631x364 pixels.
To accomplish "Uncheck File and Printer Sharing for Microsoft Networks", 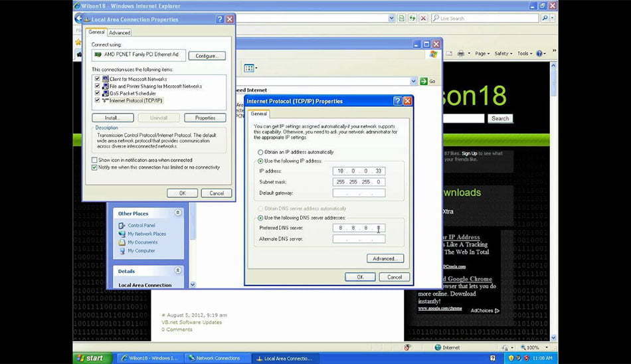I will pyautogui.click(x=97, y=86).
